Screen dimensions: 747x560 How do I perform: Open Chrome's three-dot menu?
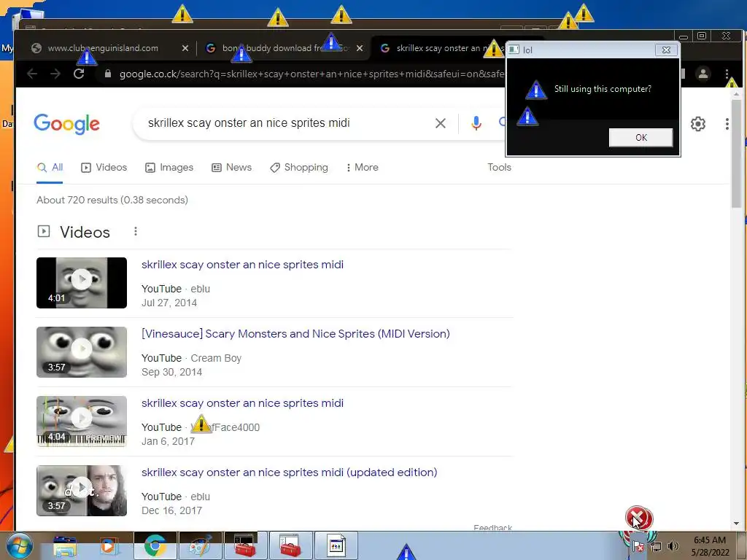click(x=727, y=74)
